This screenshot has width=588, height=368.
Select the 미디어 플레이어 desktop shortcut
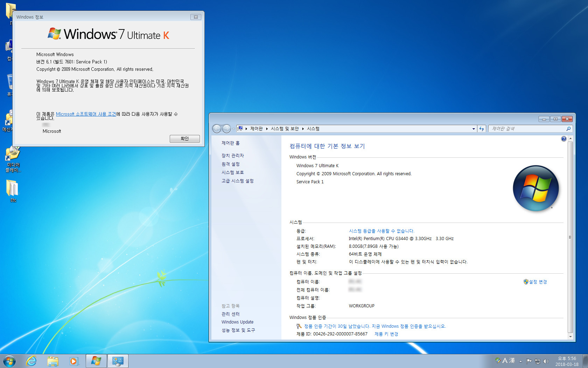[x=13, y=159]
